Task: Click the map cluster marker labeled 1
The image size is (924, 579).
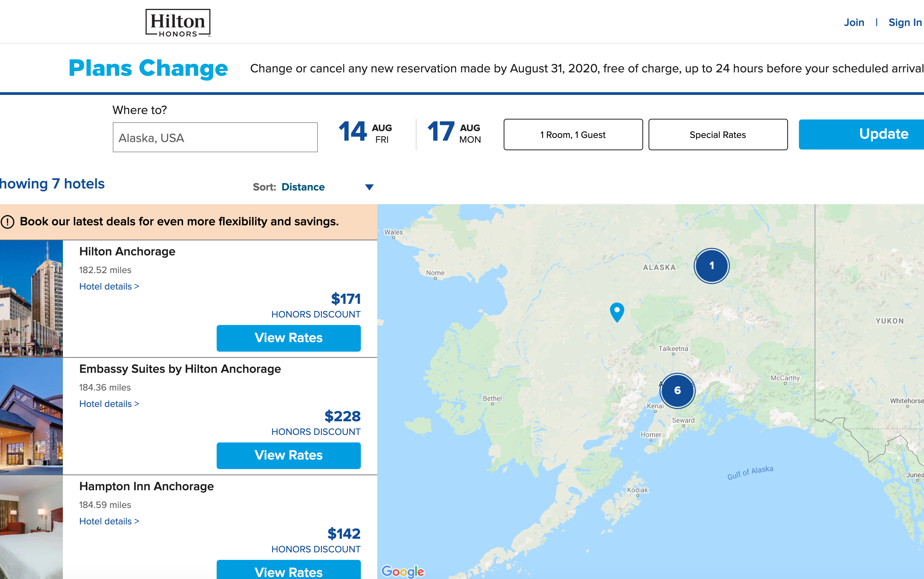Action: 711,266
